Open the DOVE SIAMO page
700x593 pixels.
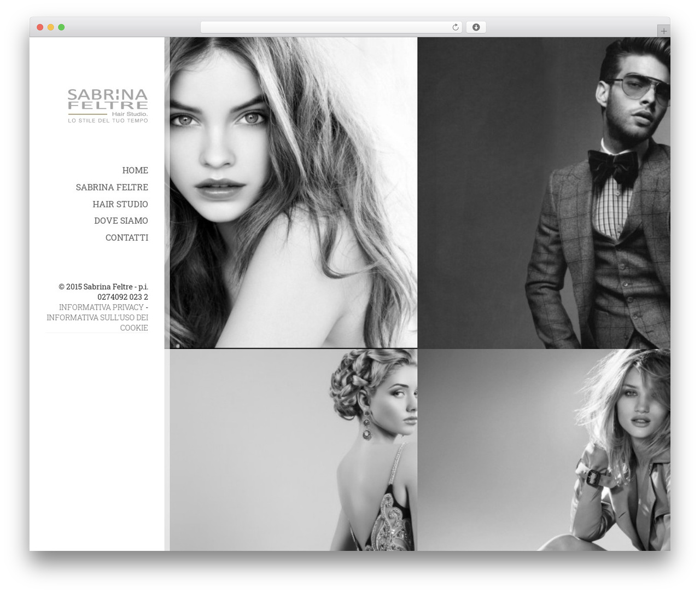121,220
